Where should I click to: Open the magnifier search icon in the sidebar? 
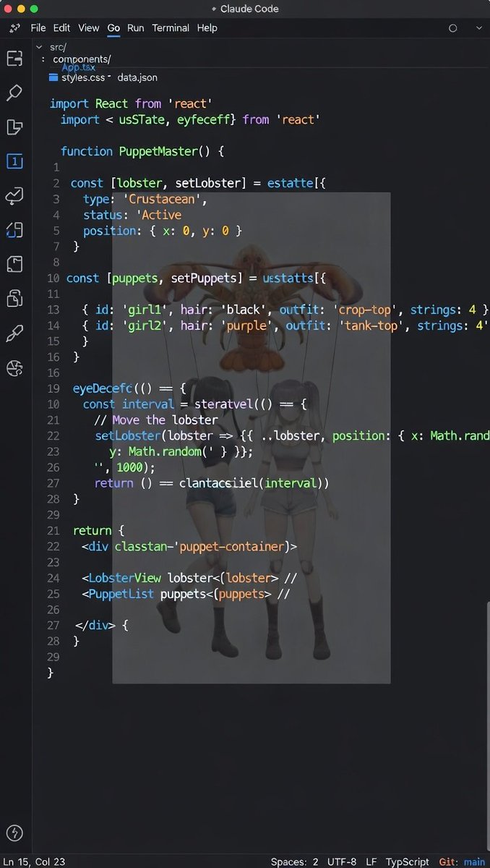click(x=14, y=93)
